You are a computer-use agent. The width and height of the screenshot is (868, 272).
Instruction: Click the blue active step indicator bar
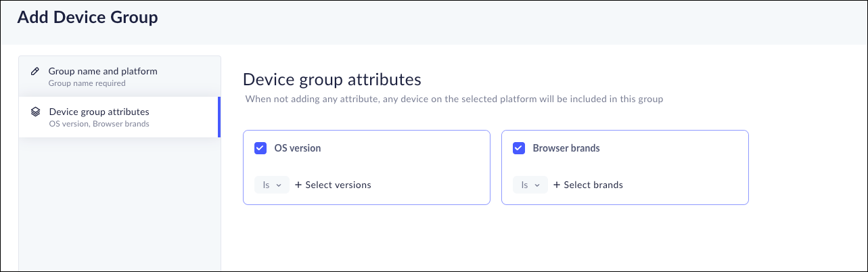tap(219, 117)
